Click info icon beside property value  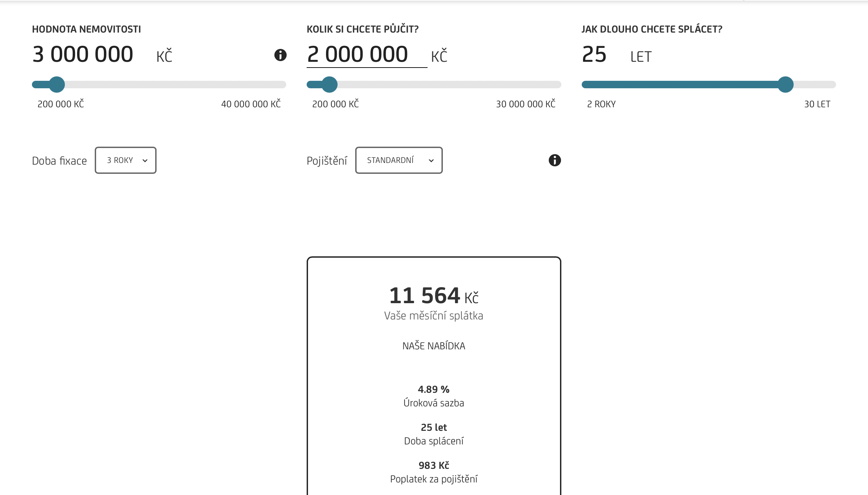coord(280,55)
